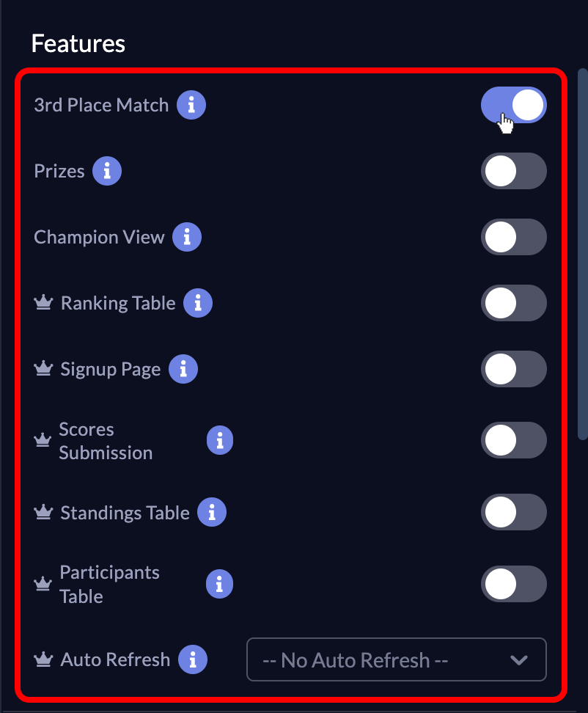Turn on Champion View switch
588x713 pixels.
(514, 237)
